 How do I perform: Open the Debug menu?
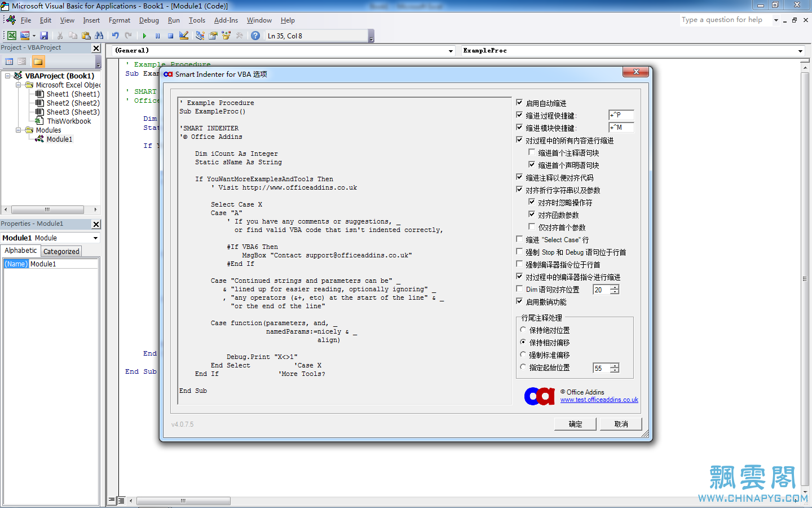149,20
